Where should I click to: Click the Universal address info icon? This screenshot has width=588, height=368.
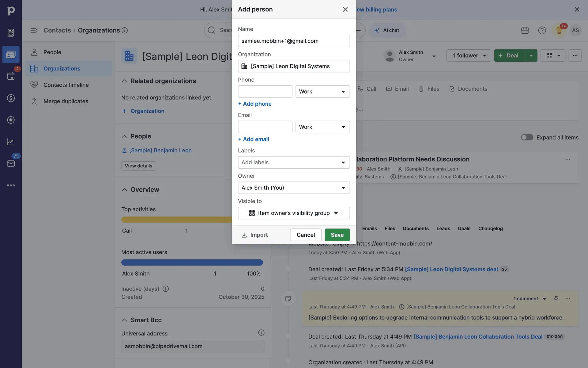(261, 333)
